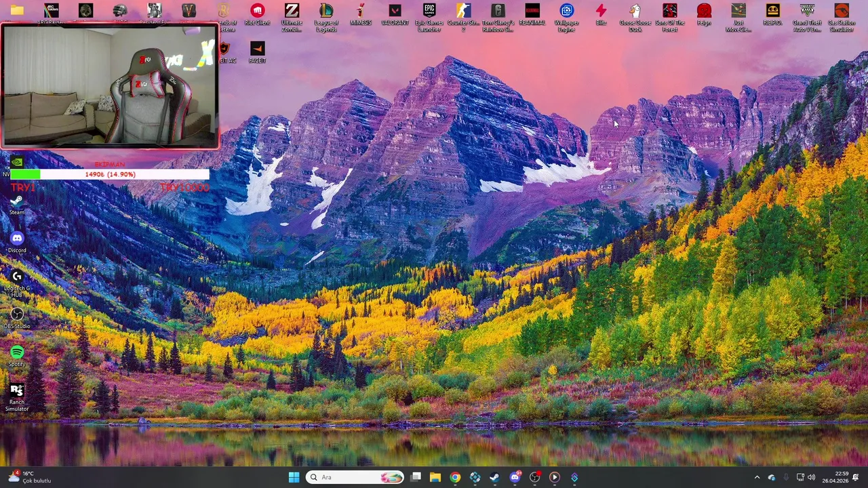
Task: Open the NVIDIA desktop shortcut
Action: (x=17, y=163)
